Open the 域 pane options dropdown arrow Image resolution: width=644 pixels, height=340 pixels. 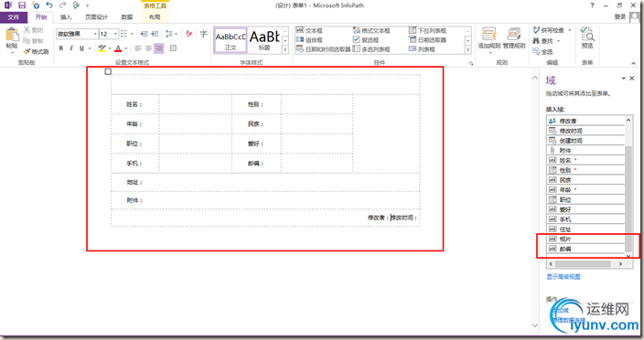[x=624, y=78]
